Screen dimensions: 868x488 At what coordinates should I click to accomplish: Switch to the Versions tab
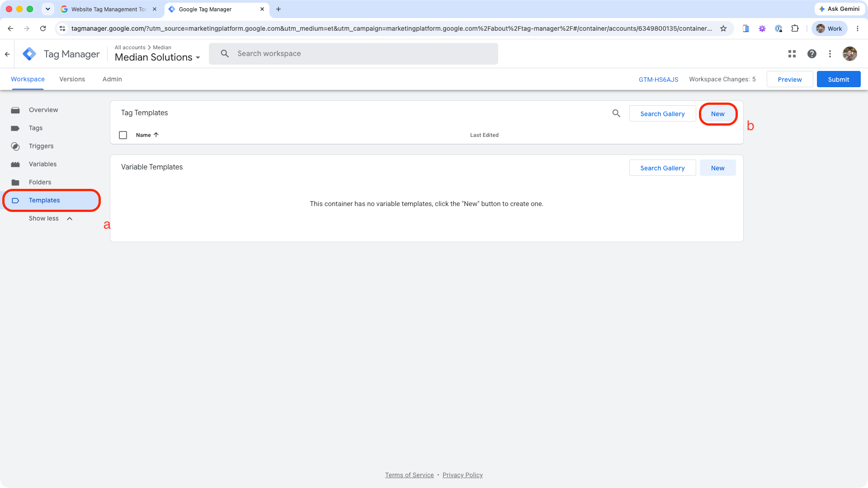(x=72, y=79)
